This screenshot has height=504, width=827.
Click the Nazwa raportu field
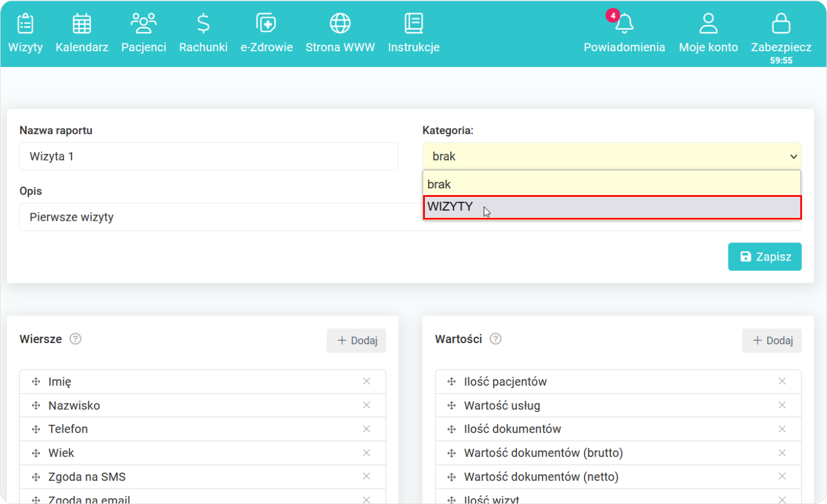[209, 156]
